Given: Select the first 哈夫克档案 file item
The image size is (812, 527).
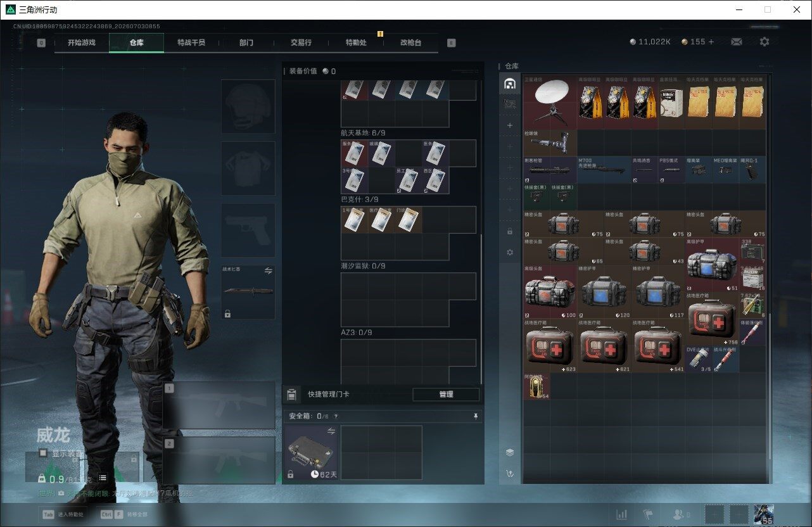Looking at the screenshot, I should [x=699, y=102].
